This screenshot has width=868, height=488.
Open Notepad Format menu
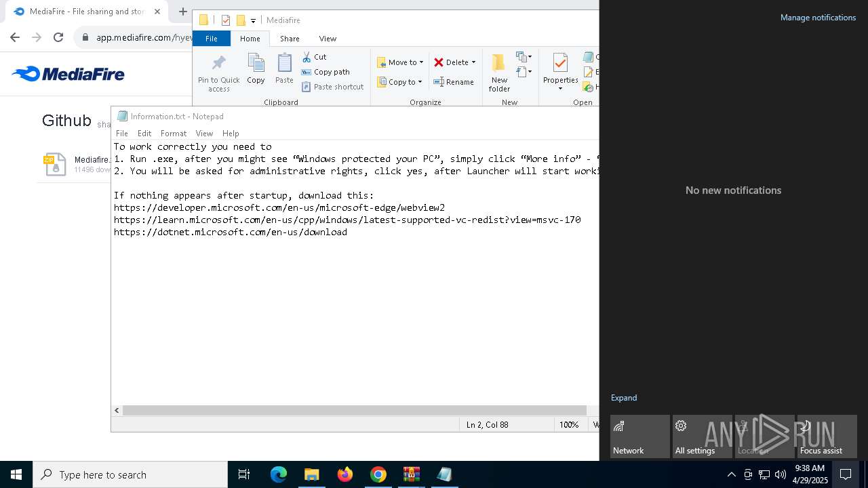pyautogui.click(x=174, y=134)
